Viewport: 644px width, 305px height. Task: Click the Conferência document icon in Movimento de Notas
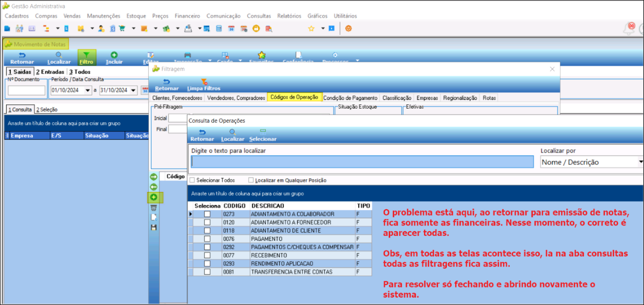pyautogui.click(x=298, y=55)
